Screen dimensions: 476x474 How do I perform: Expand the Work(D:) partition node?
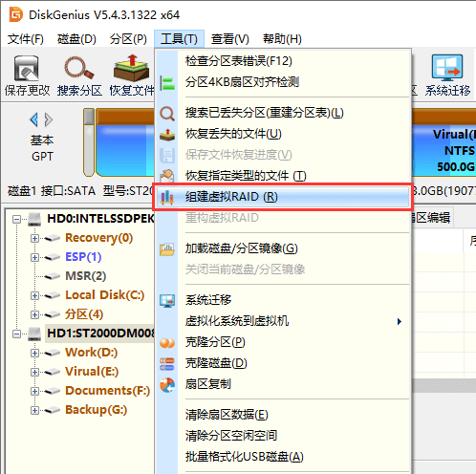[x=34, y=353]
